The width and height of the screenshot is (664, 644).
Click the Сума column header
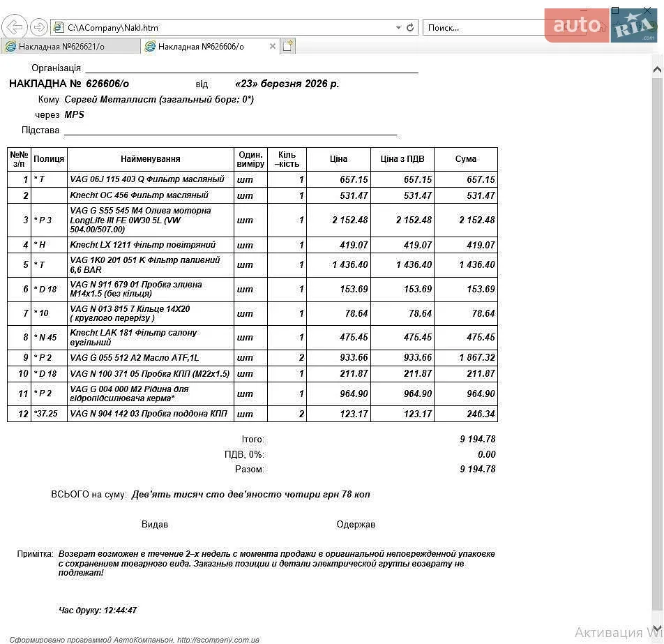coord(466,159)
